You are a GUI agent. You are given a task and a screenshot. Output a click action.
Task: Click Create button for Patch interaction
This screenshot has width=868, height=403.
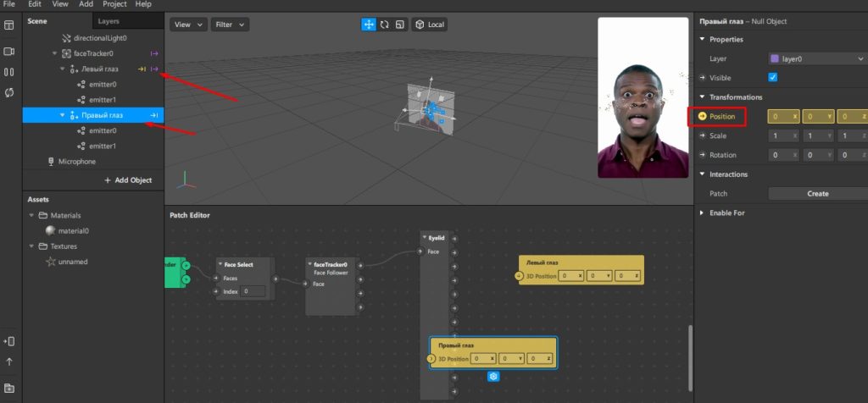coord(817,194)
